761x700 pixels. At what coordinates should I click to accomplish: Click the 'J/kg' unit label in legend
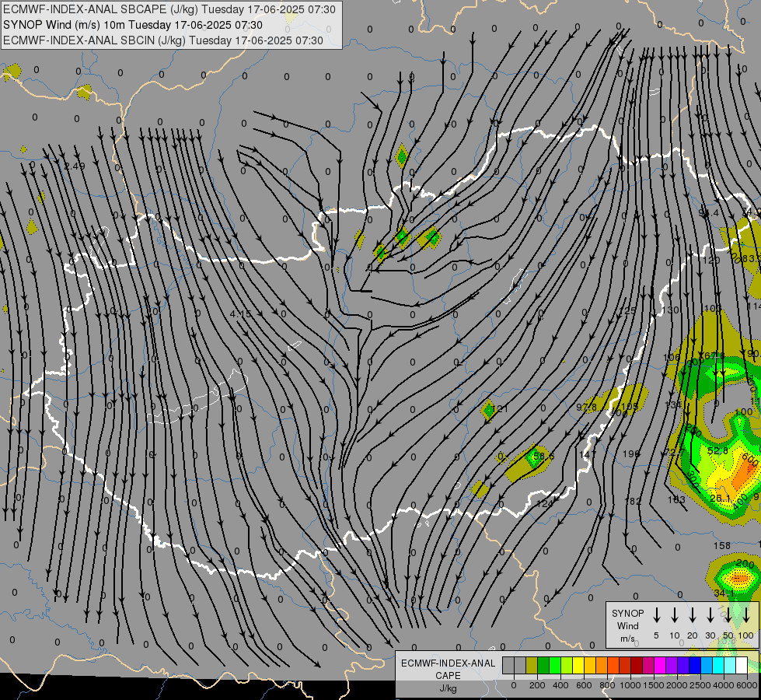[448, 688]
